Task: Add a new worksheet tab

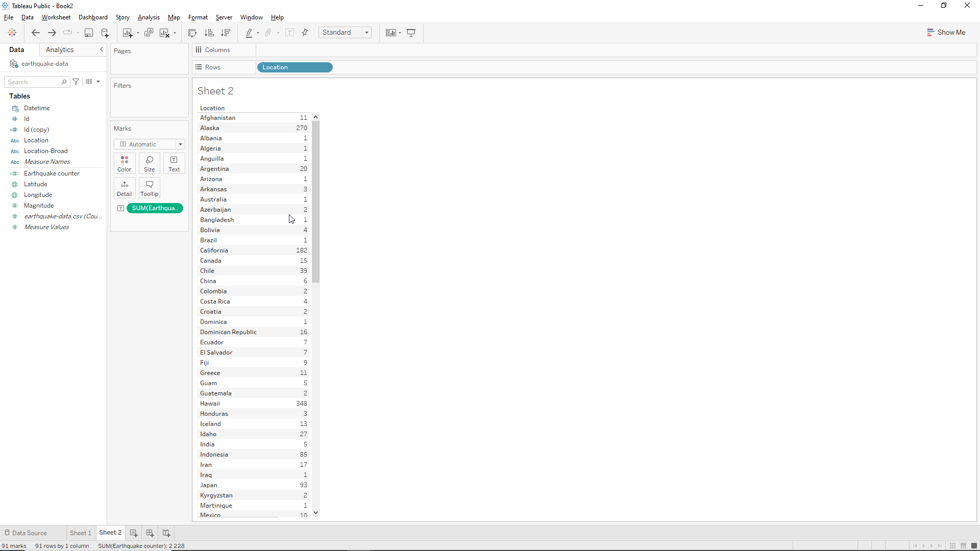Action: click(x=134, y=533)
